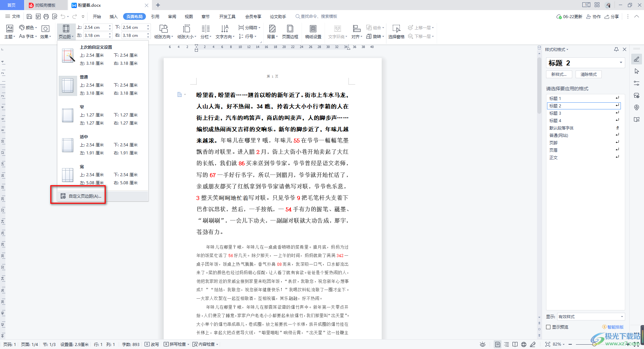
Task: Click the 纸张大小 paper size icon
Action: 186,29
